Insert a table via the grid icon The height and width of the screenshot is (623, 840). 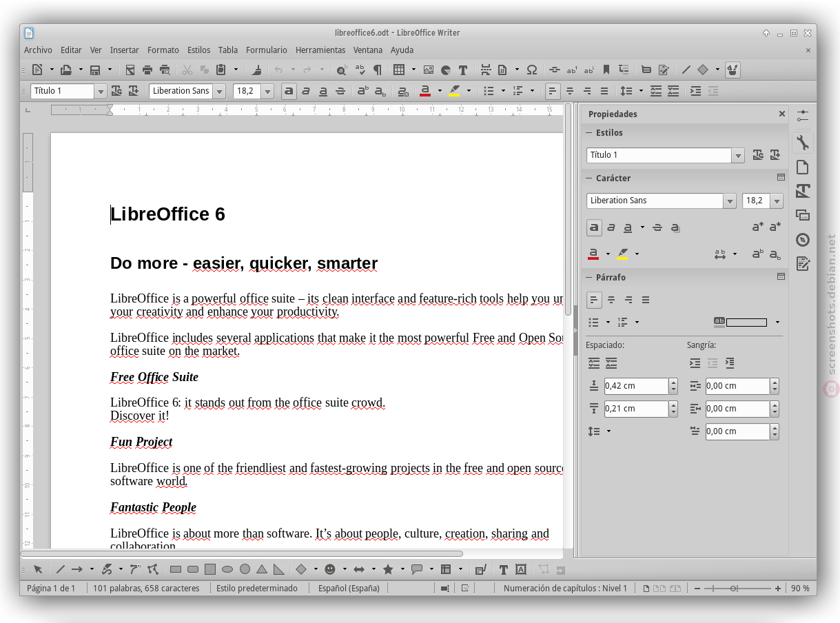tap(399, 70)
